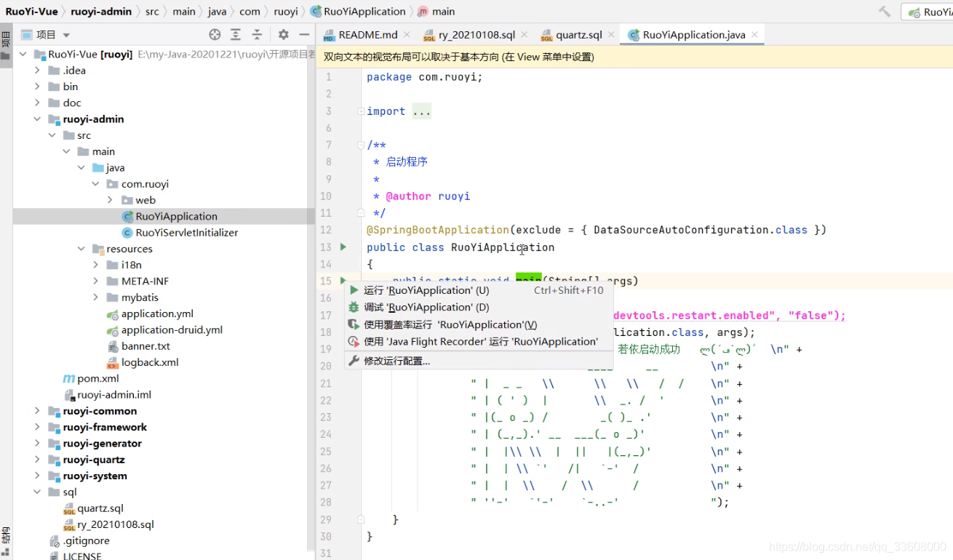Click run gutter arrow beside main method
Image resolution: width=953 pixels, height=560 pixels.
point(343,280)
